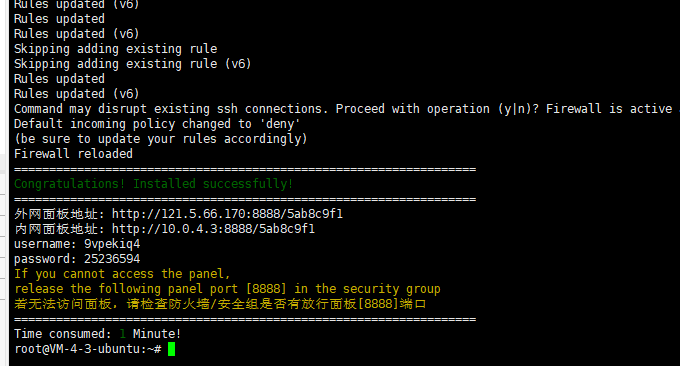This screenshot has width=680, height=366.
Task: Click the 'Time consumed: 1 Minute!' line
Action: pyautogui.click(x=98, y=334)
